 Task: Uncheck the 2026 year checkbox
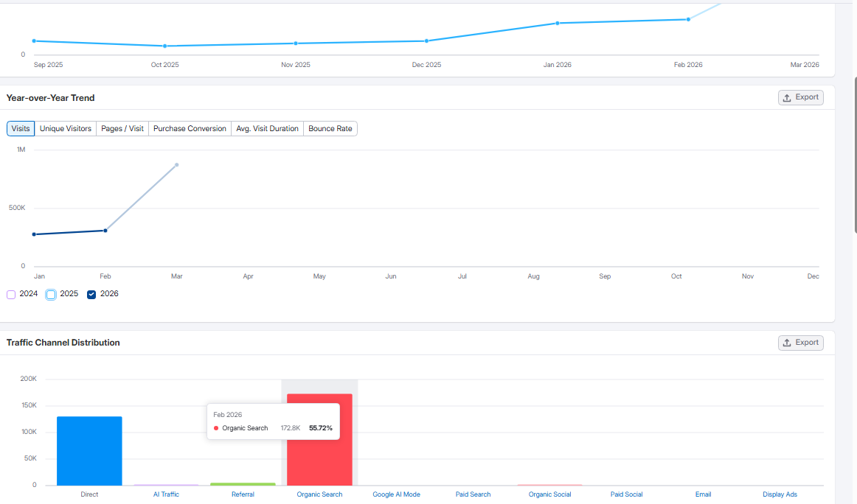tap(91, 295)
